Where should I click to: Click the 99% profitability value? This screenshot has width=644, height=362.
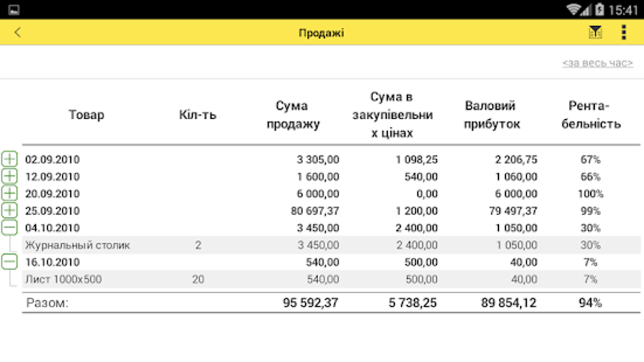[x=590, y=211]
